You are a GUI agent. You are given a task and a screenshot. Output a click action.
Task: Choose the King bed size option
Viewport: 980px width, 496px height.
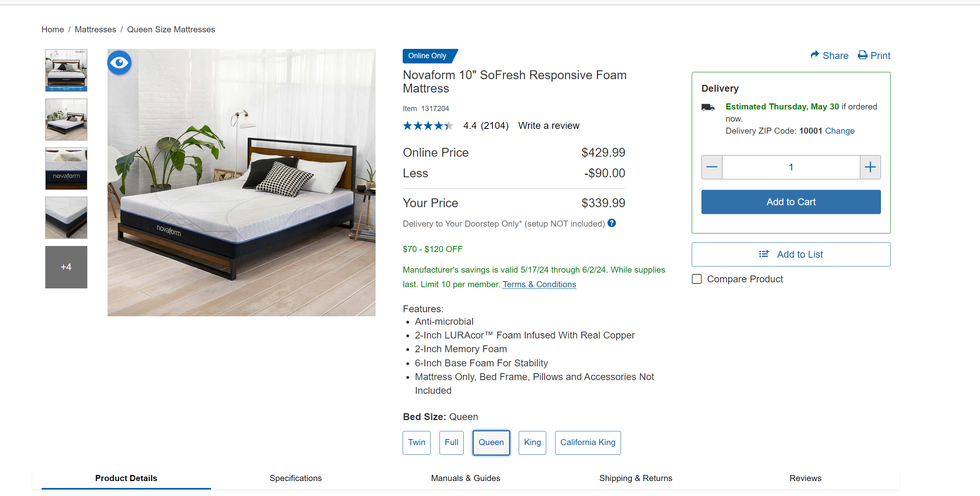point(532,443)
